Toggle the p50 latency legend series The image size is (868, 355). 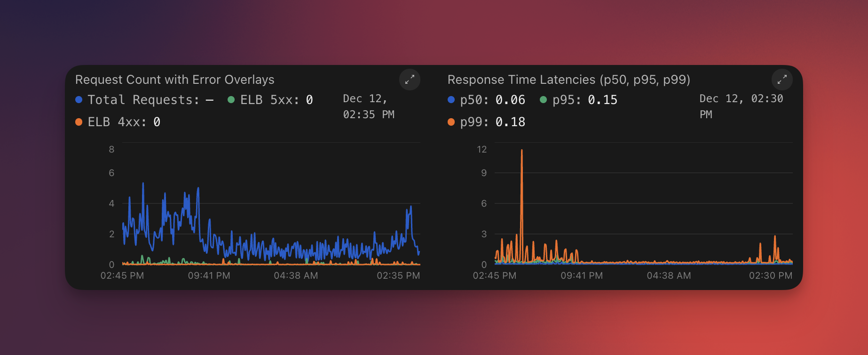(x=487, y=100)
